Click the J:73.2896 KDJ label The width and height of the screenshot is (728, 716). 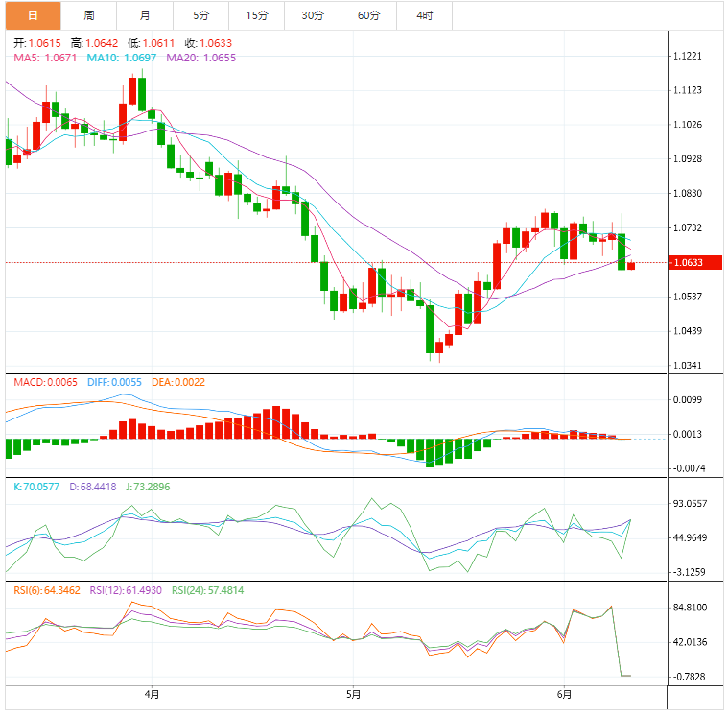pos(148,487)
